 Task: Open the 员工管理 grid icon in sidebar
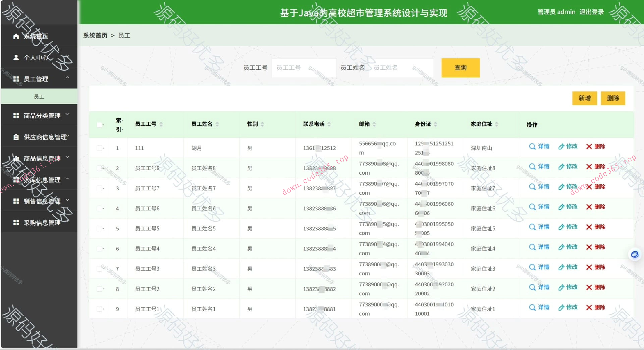tap(16, 79)
